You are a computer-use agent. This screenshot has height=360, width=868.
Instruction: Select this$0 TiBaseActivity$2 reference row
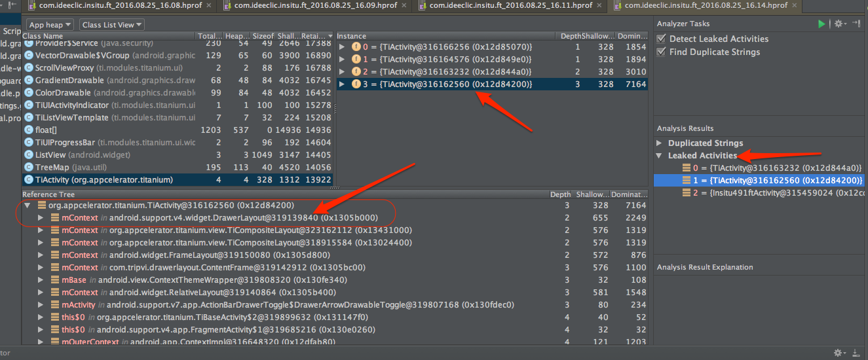pyautogui.click(x=334, y=317)
